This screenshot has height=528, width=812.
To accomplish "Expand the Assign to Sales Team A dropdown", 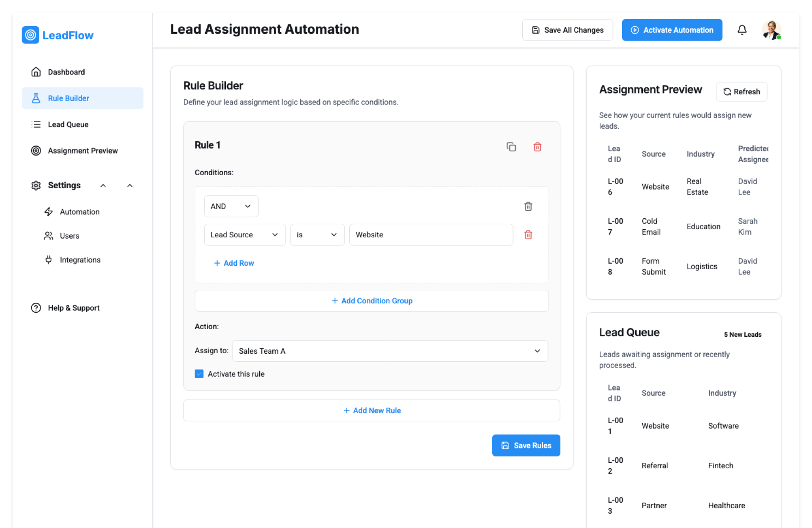I will (390, 351).
